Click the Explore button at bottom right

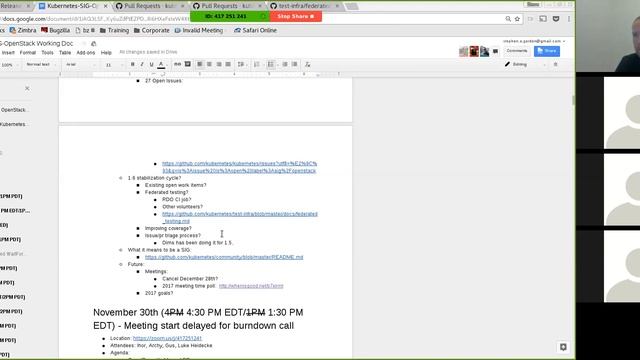tap(563, 347)
